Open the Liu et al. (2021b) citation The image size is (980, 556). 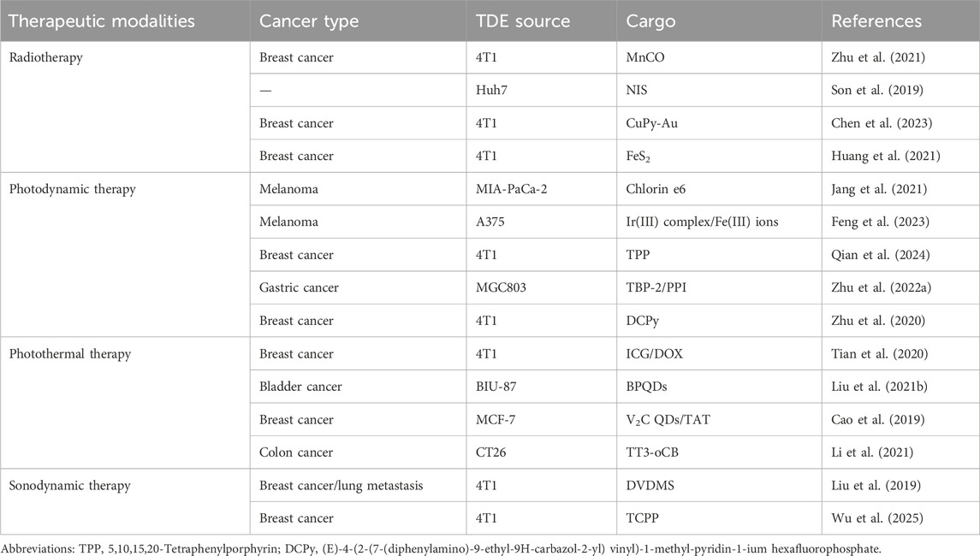[x=879, y=387]
